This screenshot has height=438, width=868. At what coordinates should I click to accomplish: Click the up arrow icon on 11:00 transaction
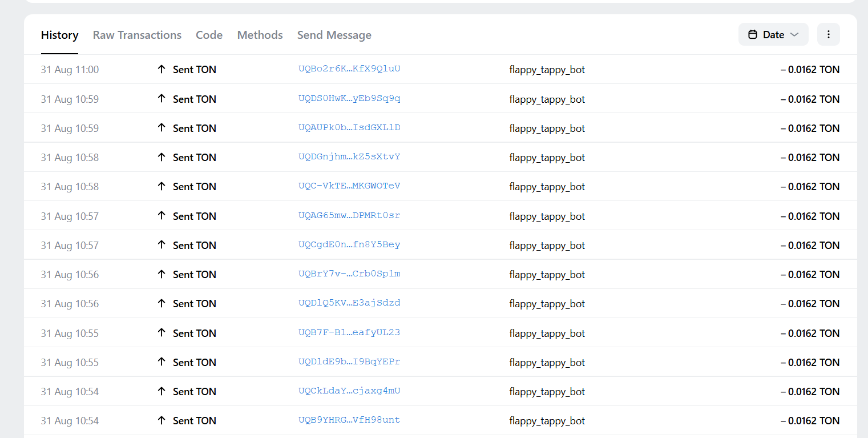pos(162,69)
